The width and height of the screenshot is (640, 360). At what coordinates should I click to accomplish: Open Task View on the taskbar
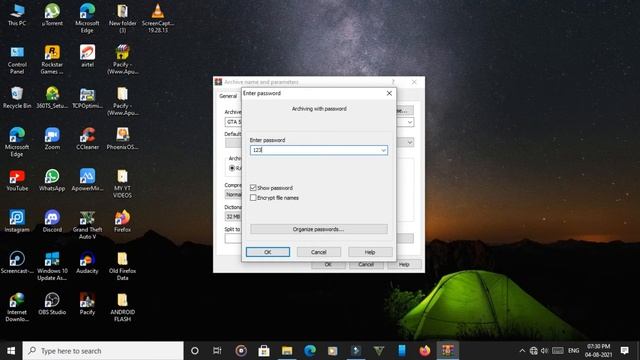click(x=217, y=351)
